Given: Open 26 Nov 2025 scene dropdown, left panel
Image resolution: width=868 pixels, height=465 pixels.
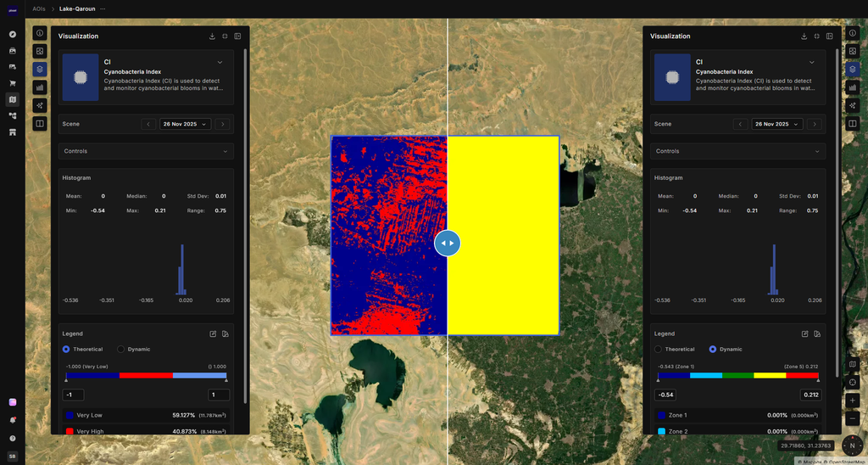Looking at the screenshot, I should (186, 124).
